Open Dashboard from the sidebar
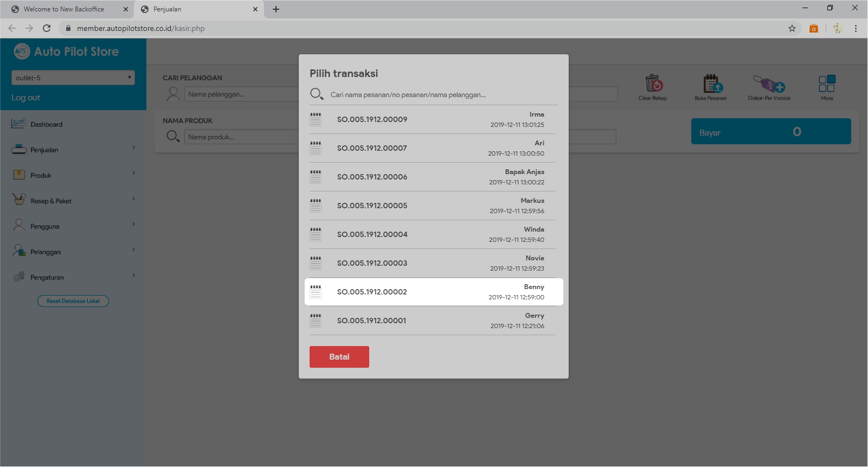Image resolution: width=868 pixels, height=467 pixels. point(47,124)
